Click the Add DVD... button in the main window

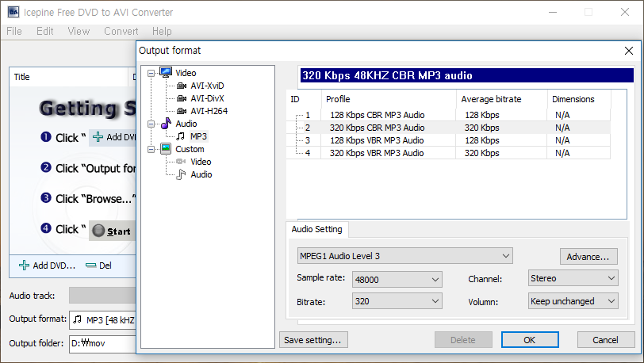pyautogui.click(x=48, y=266)
